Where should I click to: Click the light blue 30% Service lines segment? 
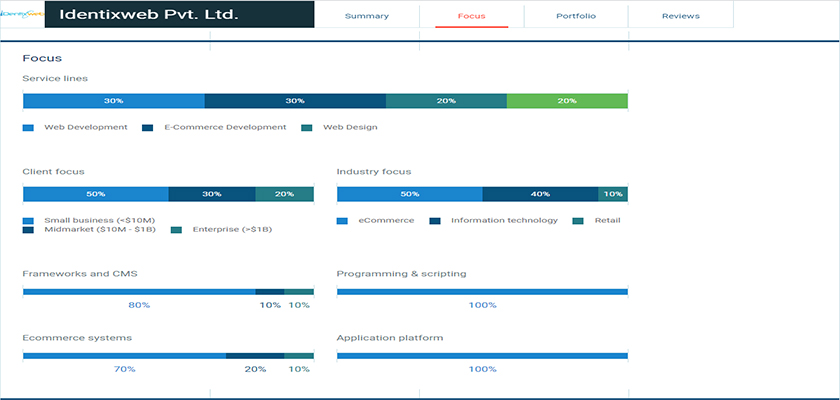point(114,101)
